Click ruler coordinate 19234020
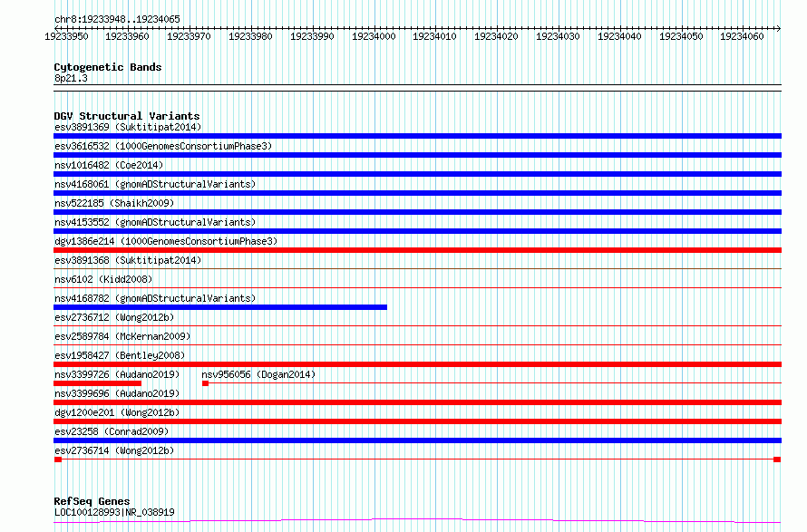Viewport: 807px width, 532px height. [x=496, y=36]
